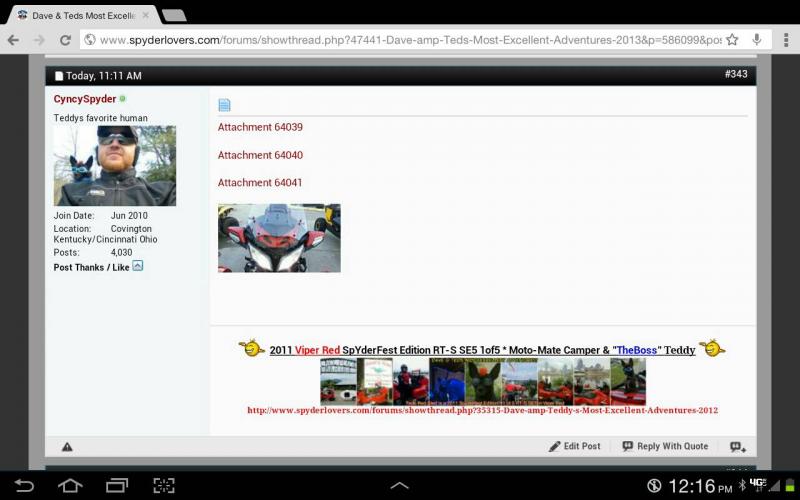Image resolution: width=800 pixels, height=500 pixels.
Task: Open the CyncySpyder avatar photo
Action: [x=115, y=166]
